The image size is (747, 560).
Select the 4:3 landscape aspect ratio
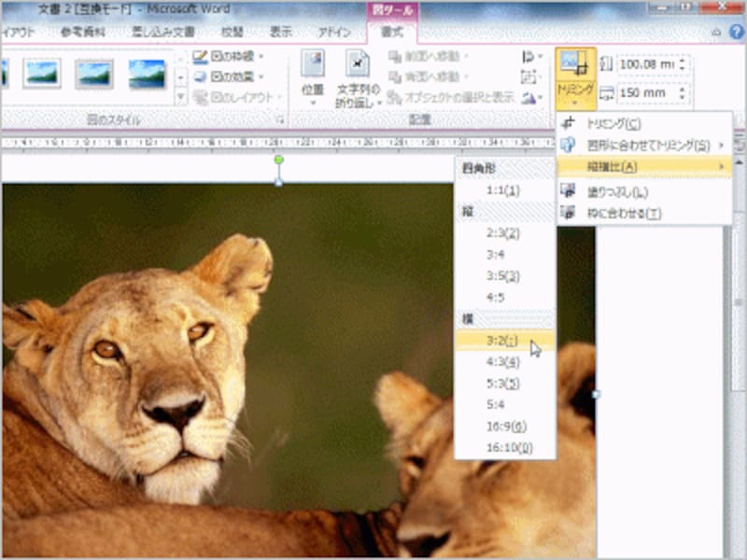click(505, 362)
